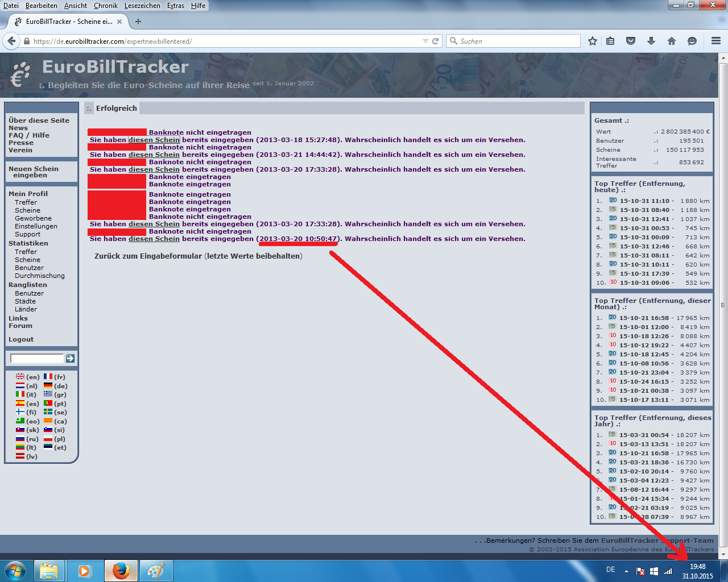Bookmark this page with star icon
The width and height of the screenshot is (728, 582).
tap(593, 41)
